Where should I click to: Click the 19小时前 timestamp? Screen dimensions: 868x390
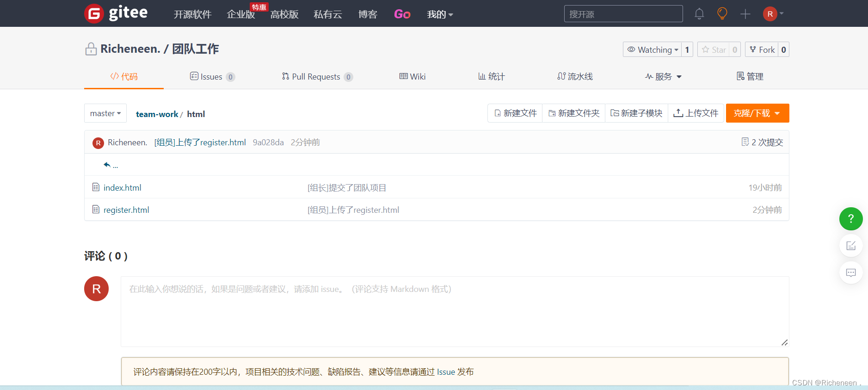(x=765, y=187)
